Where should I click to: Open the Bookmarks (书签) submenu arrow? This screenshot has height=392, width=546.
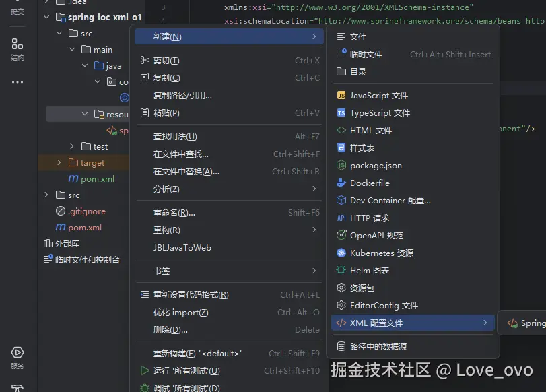coord(314,271)
